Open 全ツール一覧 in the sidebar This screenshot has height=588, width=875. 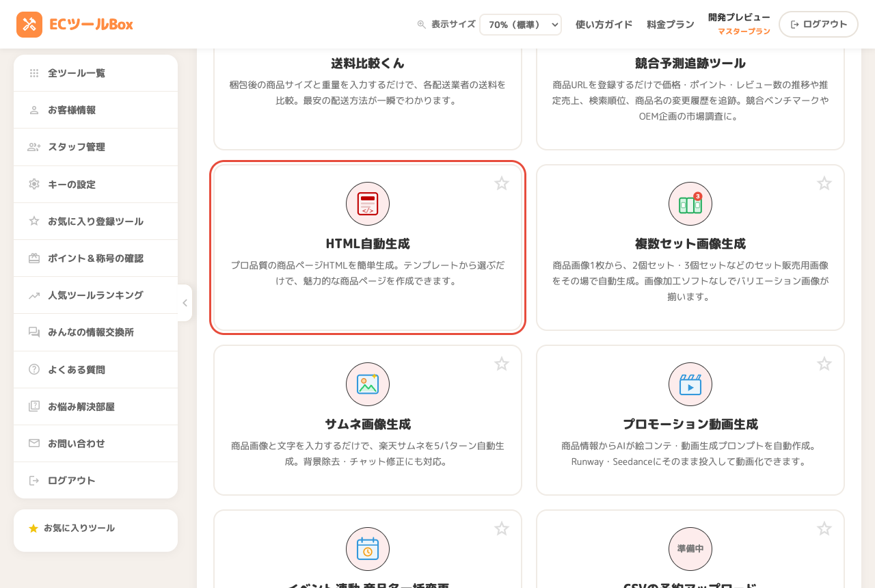(96, 73)
